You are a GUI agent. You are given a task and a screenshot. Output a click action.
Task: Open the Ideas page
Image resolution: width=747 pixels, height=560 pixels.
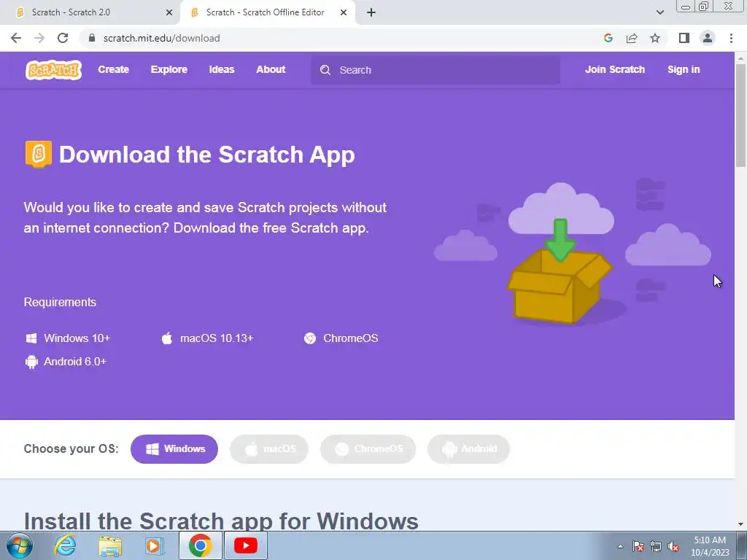click(x=222, y=69)
